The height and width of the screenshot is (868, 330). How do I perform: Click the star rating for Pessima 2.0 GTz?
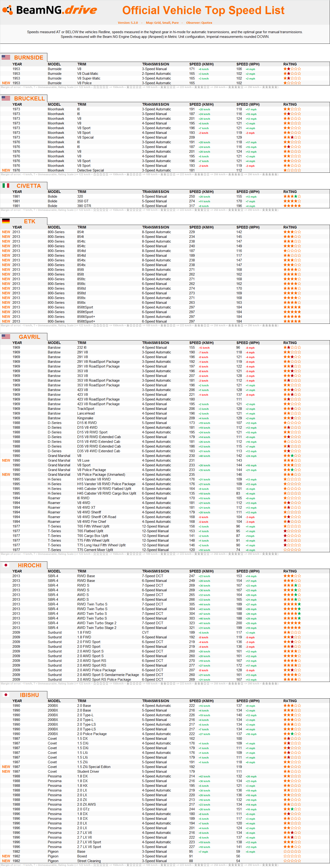(292, 809)
